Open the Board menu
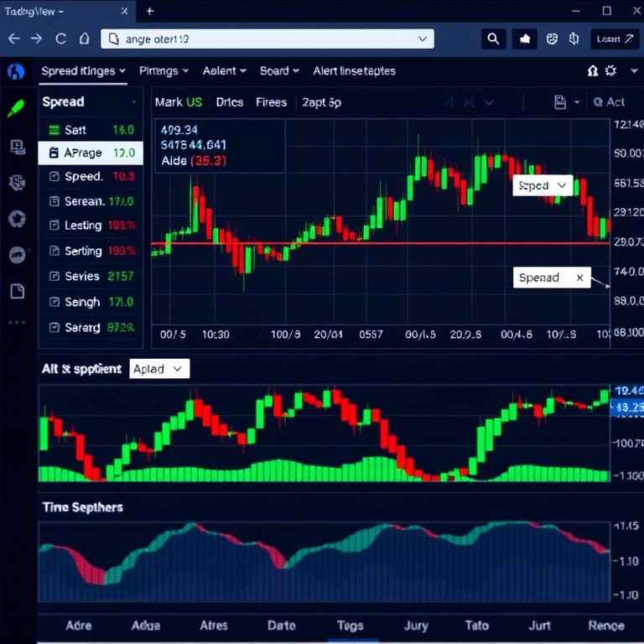This screenshot has width=644, height=644. click(279, 71)
